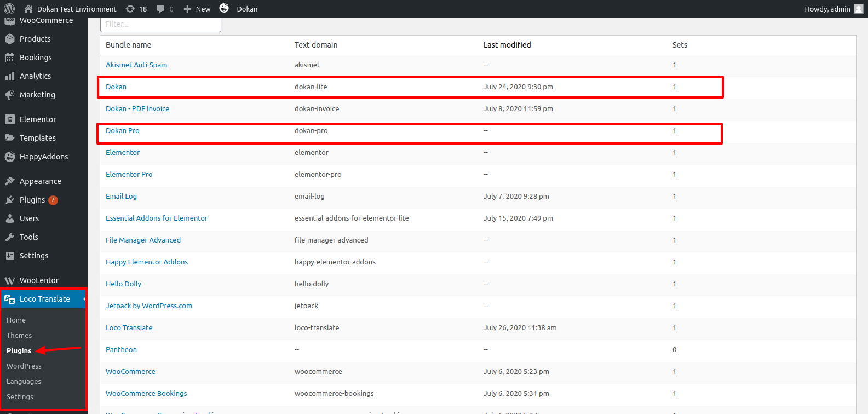Click the WordPress logo icon
868x414 pixels.
(9, 9)
